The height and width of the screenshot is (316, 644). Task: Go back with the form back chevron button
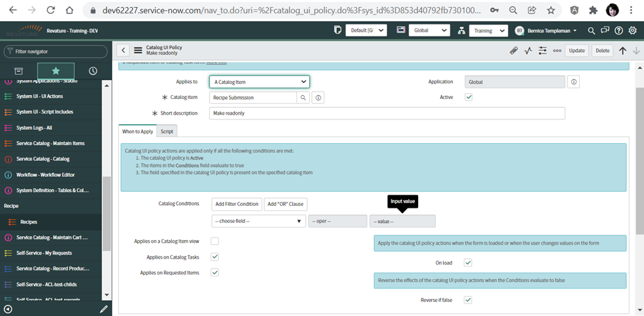tap(124, 51)
